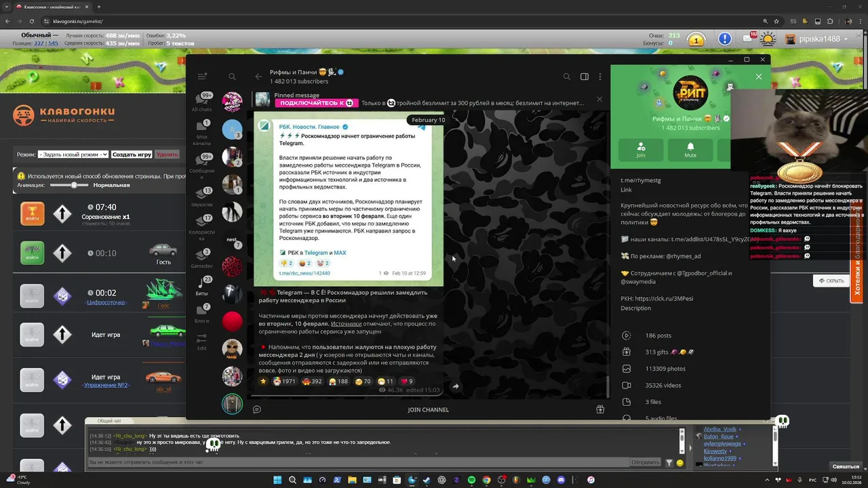Open the https://clck.ru/3MPesi link
The height and width of the screenshot is (488, 868).
(664, 298)
